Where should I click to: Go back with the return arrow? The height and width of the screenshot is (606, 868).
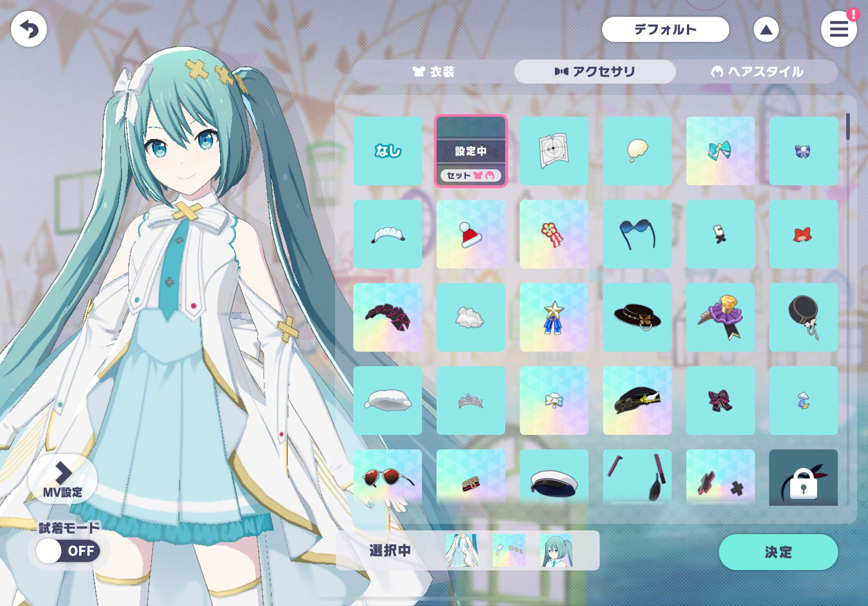(29, 29)
